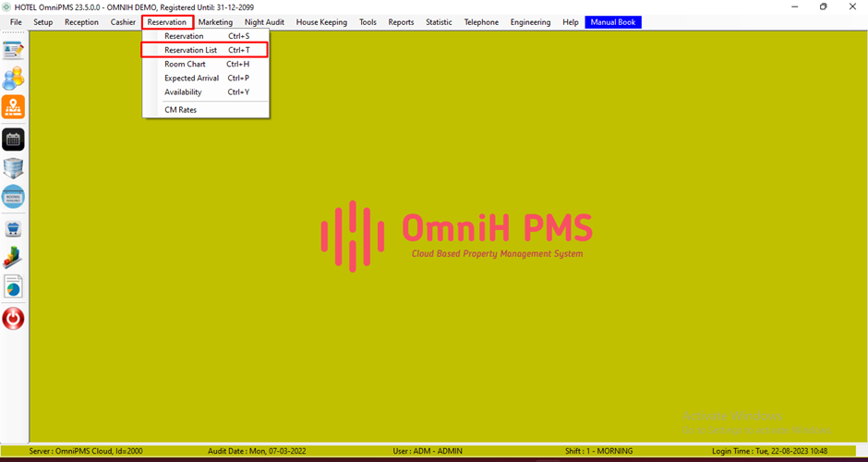This screenshot has width=868, height=462.
Task: Choose Expected Arrival menu entry
Action: (206, 79)
